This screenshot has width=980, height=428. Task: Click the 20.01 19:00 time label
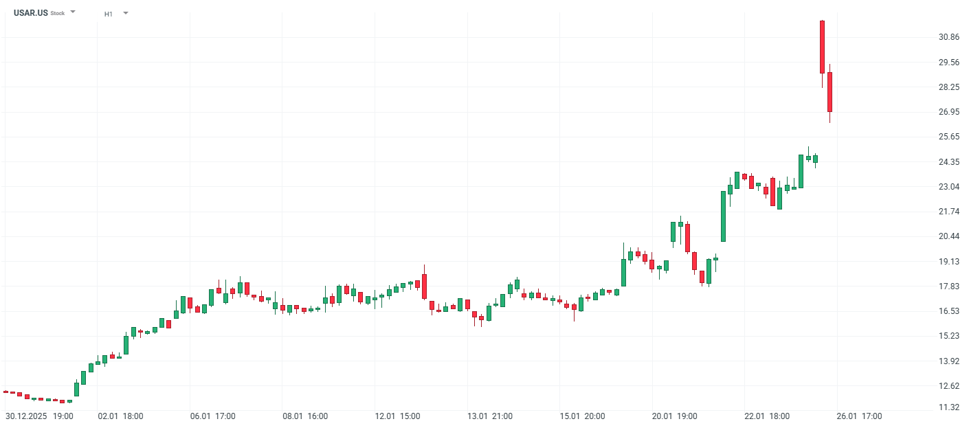675,416
